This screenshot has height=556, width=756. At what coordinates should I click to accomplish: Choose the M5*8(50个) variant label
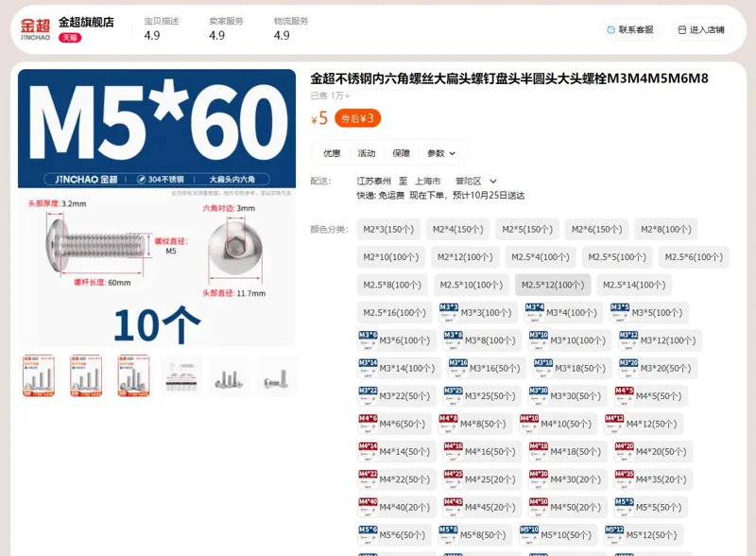click(x=483, y=535)
